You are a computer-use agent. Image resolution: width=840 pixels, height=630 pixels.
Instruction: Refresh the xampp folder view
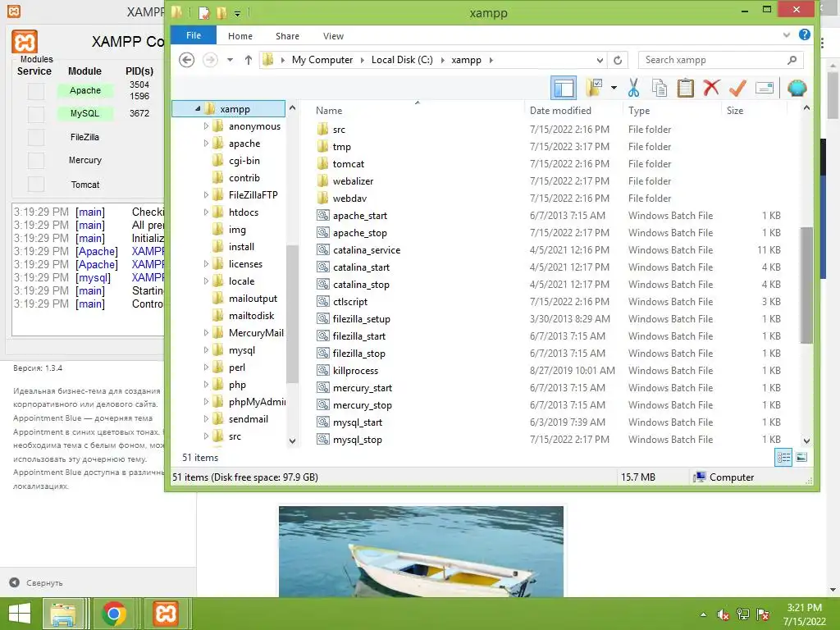[618, 60]
